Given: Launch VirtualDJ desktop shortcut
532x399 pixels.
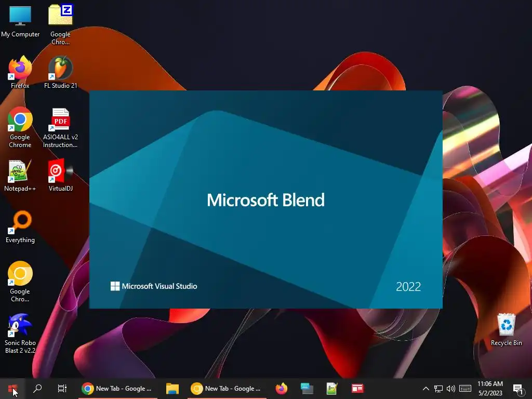Looking at the screenshot, I should (60, 176).
